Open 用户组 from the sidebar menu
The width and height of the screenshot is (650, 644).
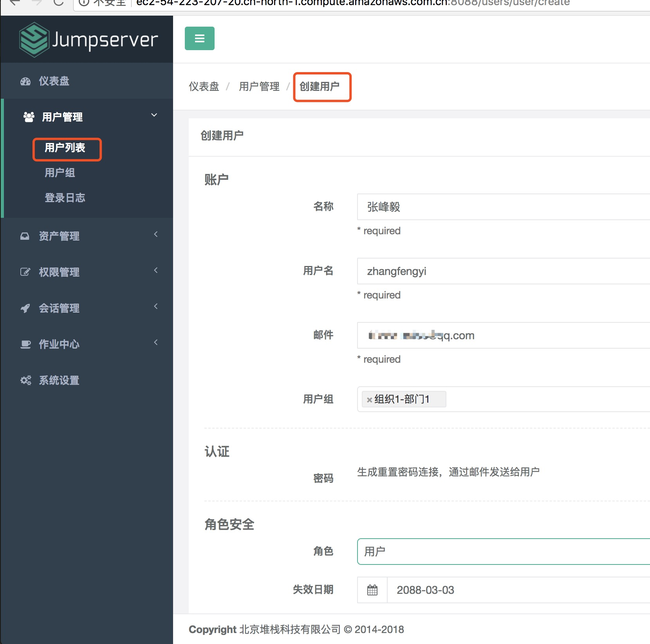tap(60, 173)
